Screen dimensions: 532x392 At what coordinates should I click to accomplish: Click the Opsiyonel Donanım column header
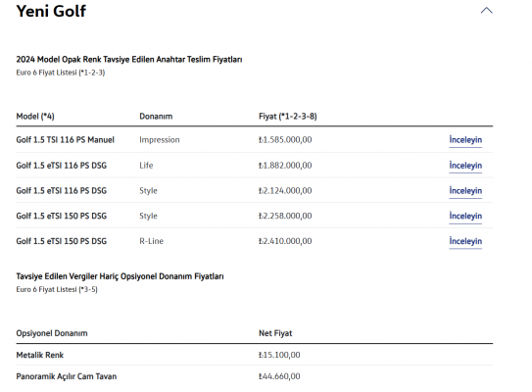tap(52, 333)
